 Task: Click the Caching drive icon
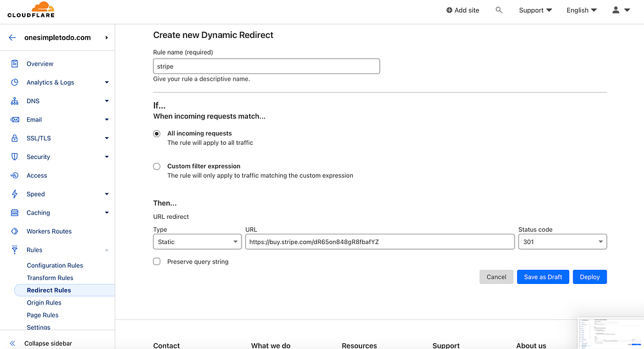14,212
